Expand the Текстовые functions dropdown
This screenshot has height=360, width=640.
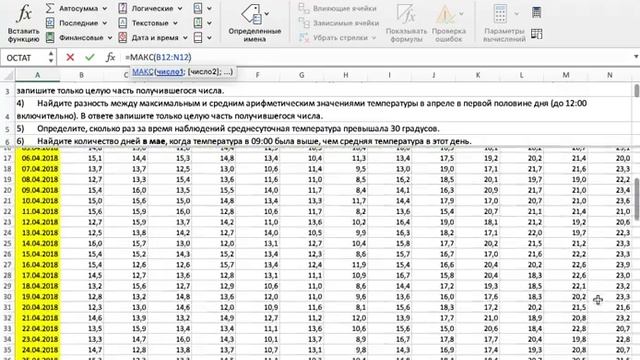(176, 23)
